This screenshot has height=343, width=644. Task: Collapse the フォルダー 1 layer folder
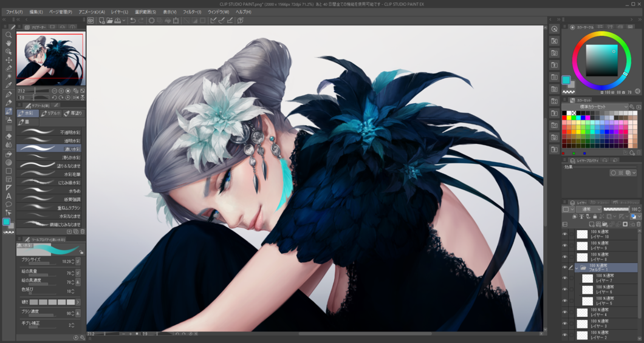(577, 267)
